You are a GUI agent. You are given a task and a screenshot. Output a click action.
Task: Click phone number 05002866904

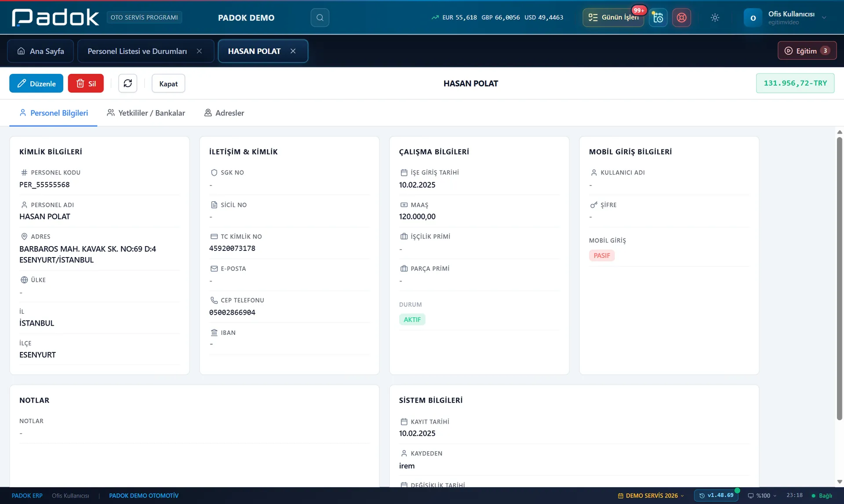pos(232,312)
